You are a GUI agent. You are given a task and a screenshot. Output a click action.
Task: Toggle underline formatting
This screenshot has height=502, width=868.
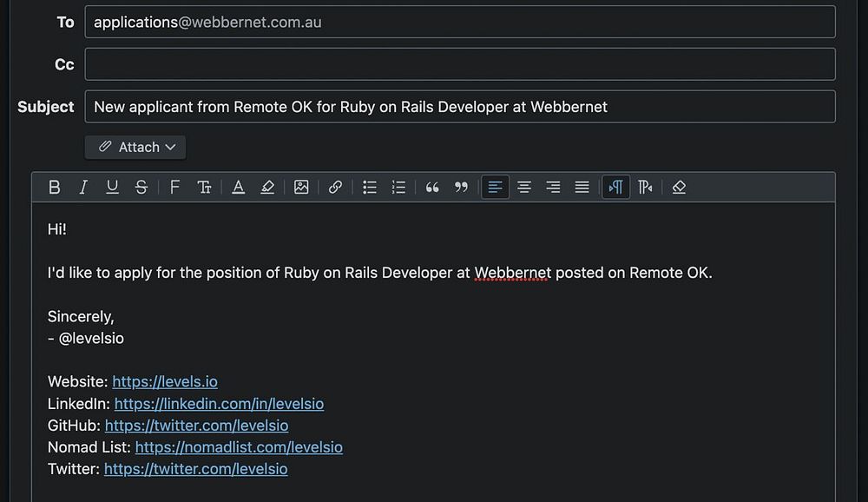112,188
